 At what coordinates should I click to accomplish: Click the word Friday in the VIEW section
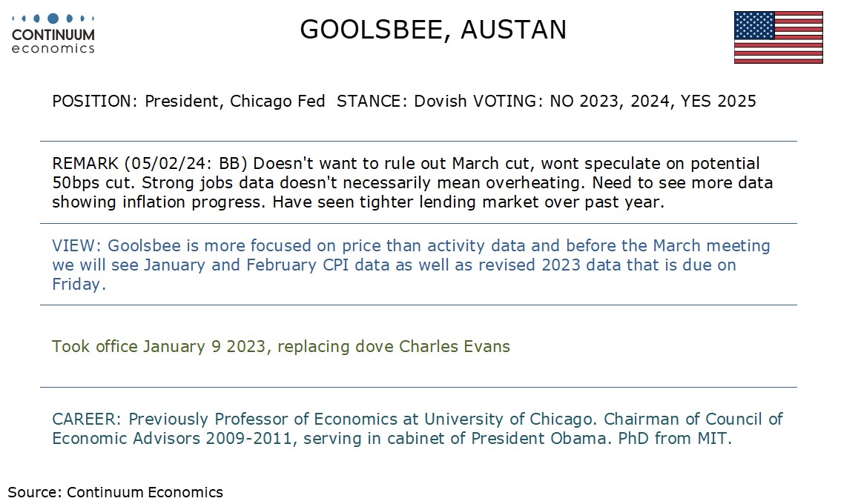coord(79,284)
